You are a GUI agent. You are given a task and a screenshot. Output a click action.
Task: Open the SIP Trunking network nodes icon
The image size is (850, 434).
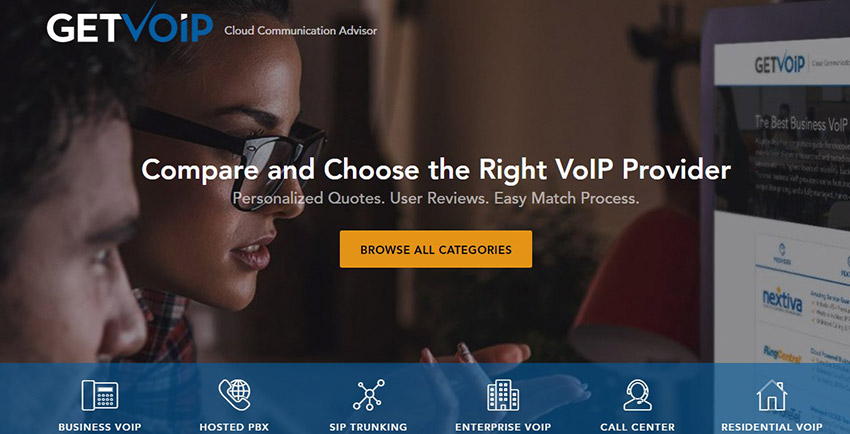click(369, 394)
